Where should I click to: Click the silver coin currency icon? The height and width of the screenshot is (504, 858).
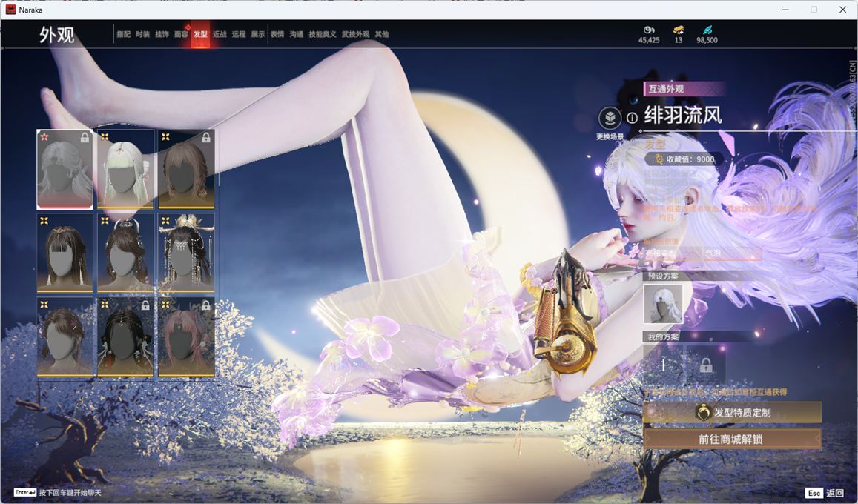[x=649, y=30]
